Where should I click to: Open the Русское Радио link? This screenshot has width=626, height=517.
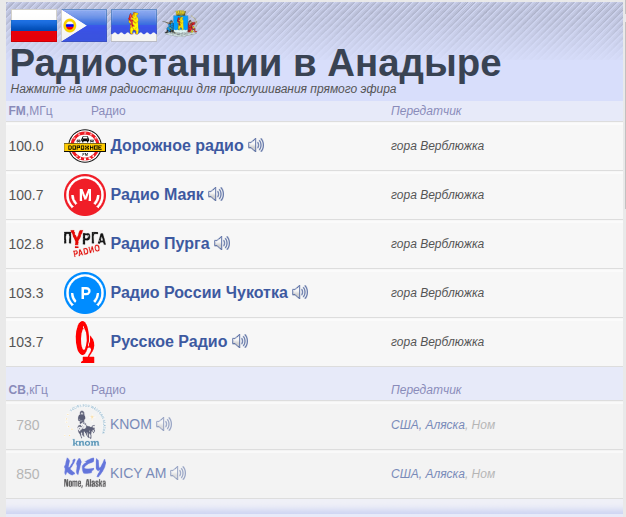pos(169,342)
